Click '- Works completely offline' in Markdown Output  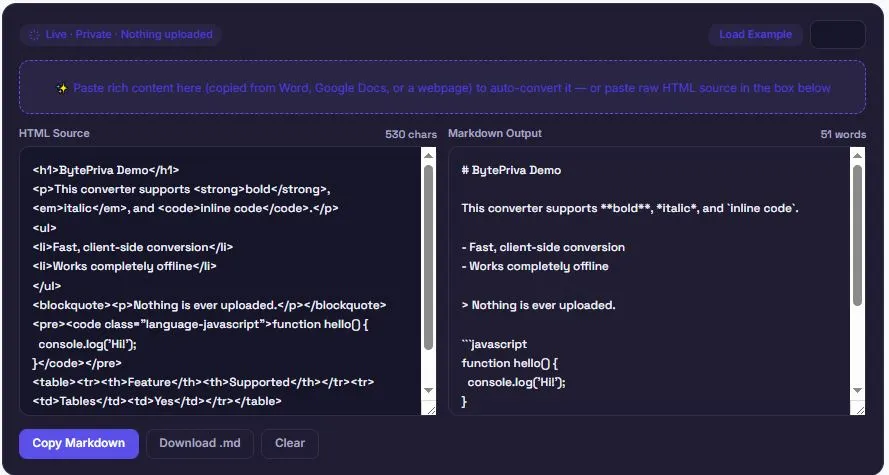(535, 266)
